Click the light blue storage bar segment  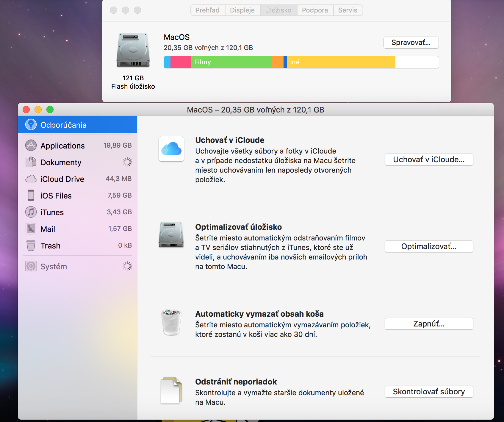pyautogui.click(x=167, y=62)
